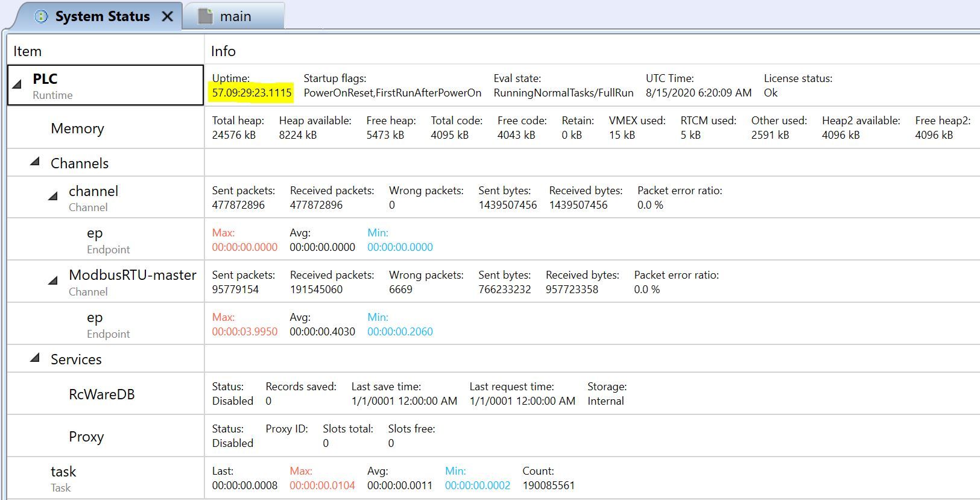Click the task Last value 00:00:00.0008

tap(245, 485)
